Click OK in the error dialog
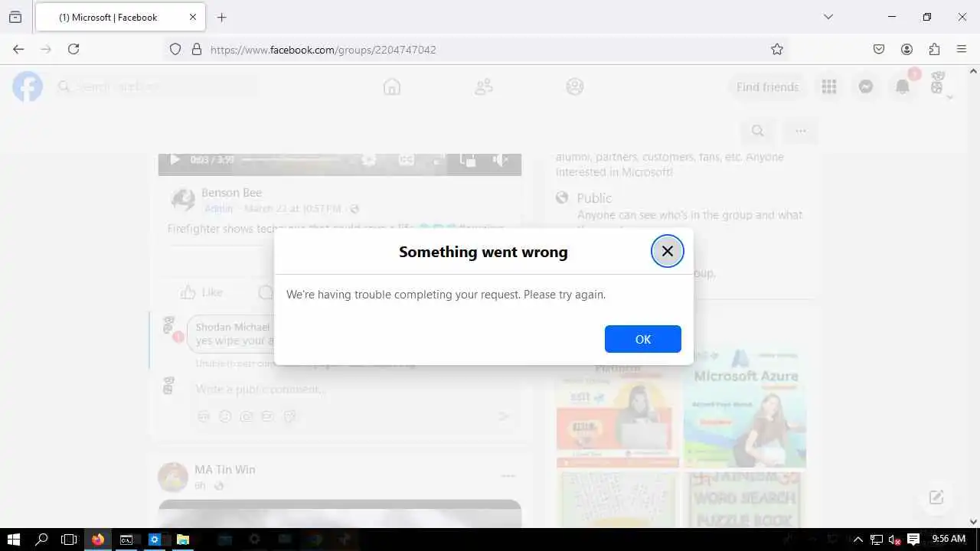 pyautogui.click(x=642, y=339)
